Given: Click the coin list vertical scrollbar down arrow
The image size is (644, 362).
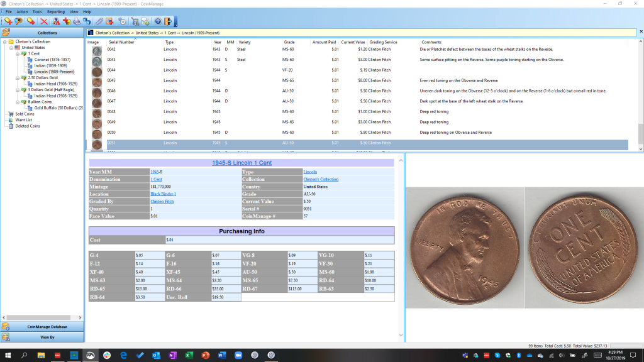Looking at the screenshot, I should [x=641, y=149].
